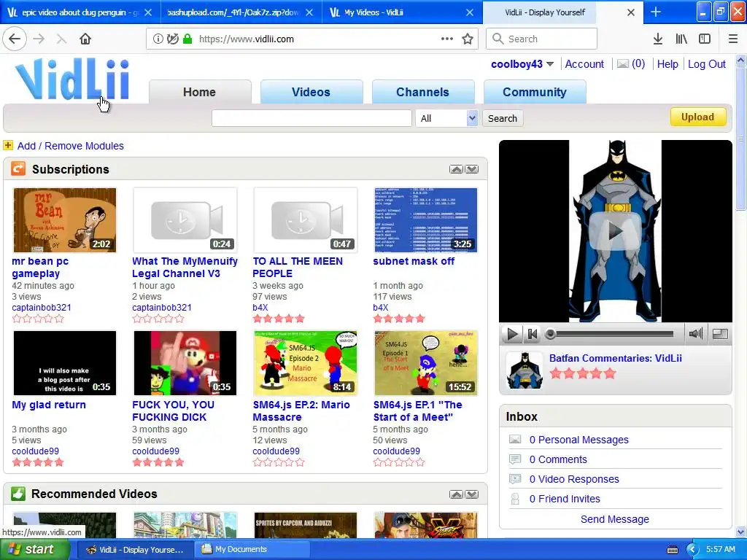747x560 pixels.
Task: Click the Batfan channel avatar thumbnail
Action: tap(524, 370)
